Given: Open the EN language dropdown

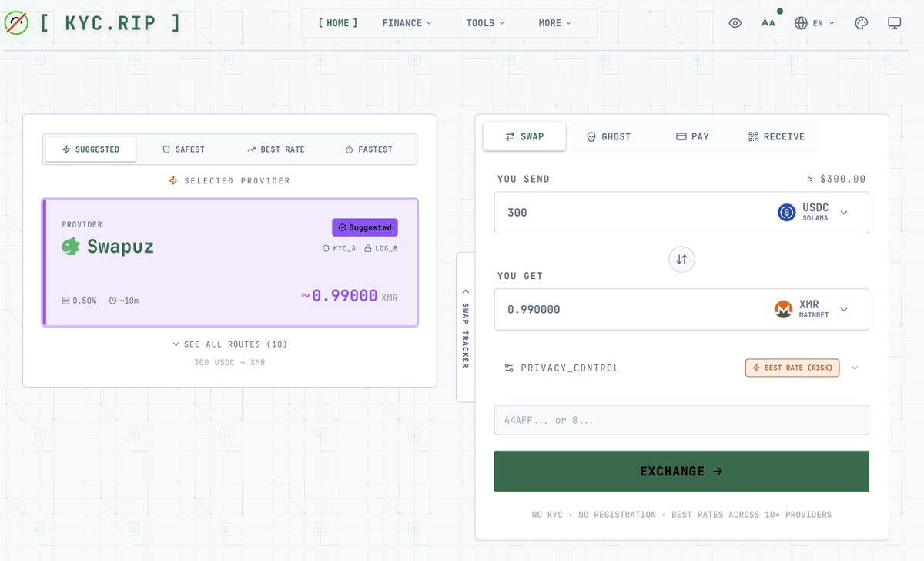Looking at the screenshot, I should coord(815,23).
